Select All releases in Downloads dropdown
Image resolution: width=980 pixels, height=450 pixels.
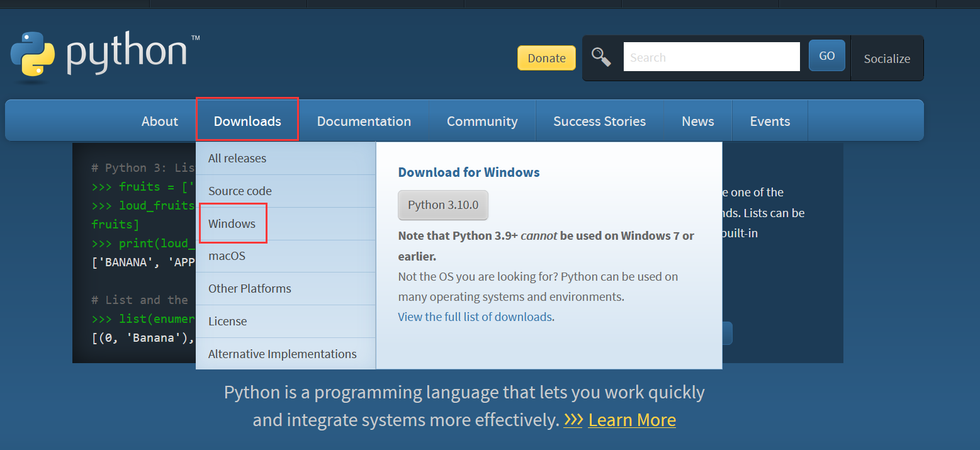pyautogui.click(x=286, y=158)
